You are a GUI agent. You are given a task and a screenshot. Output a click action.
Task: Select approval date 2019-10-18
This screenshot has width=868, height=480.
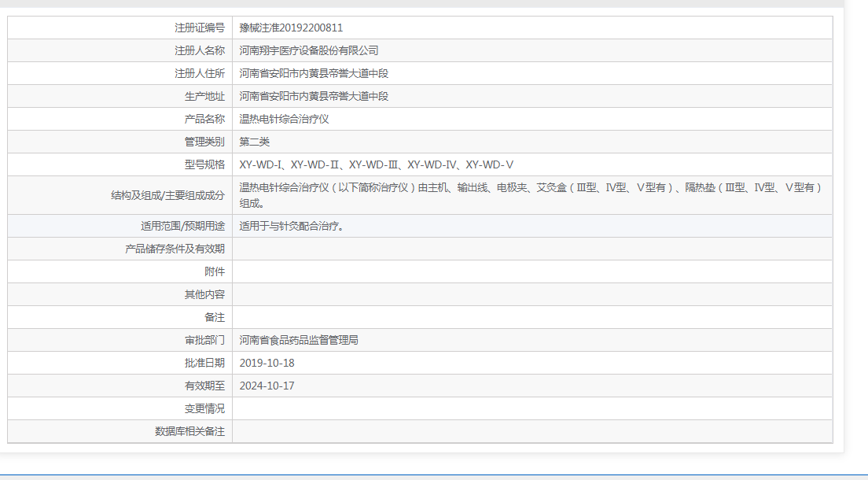coord(267,363)
